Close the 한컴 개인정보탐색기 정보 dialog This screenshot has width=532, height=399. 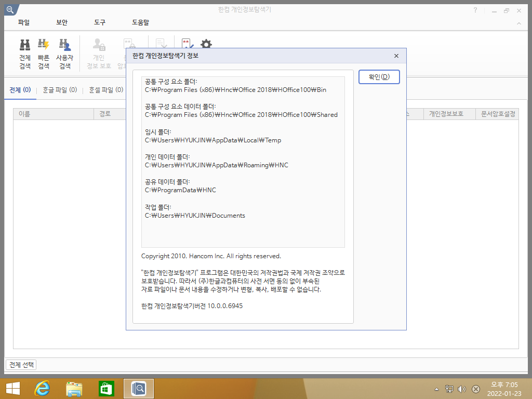coord(396,56)
